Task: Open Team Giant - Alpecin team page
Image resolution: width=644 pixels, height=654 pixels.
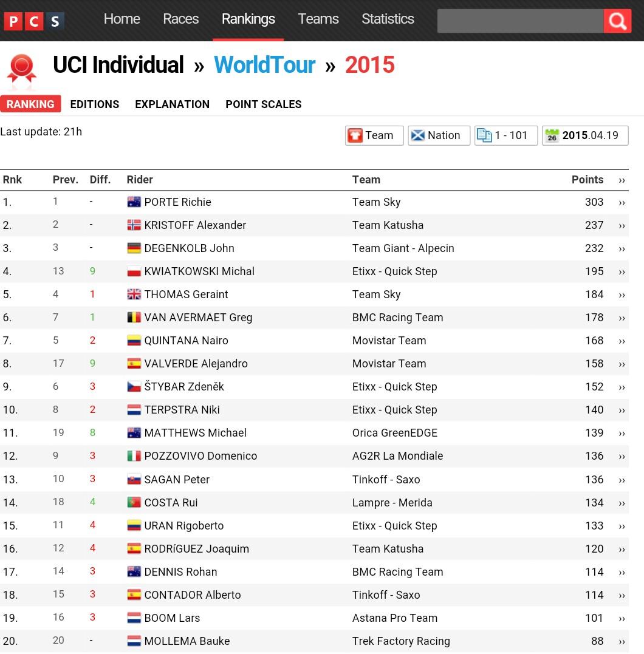Action: [403, 248]
